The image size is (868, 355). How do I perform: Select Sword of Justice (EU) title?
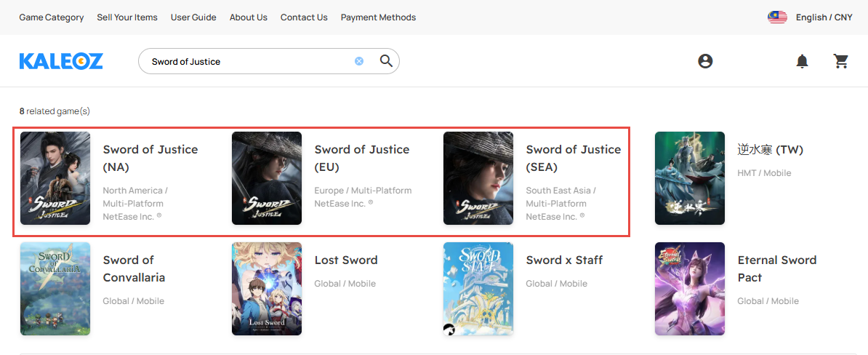click(361, 158)
